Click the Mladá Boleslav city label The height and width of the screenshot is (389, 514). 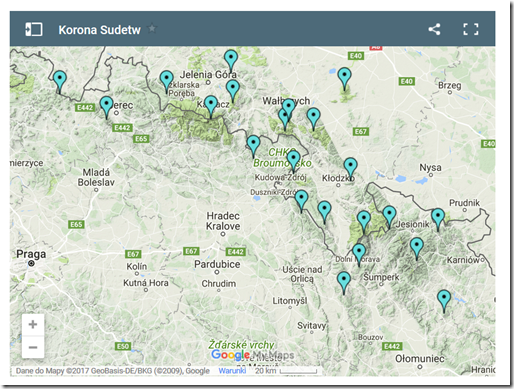tap(96, 177)
